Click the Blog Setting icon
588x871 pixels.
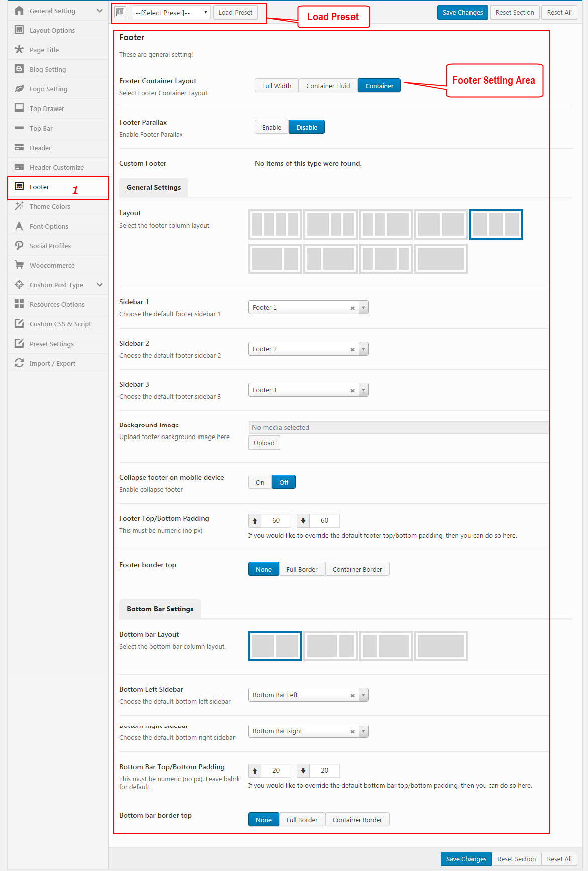tap(19, 69)
